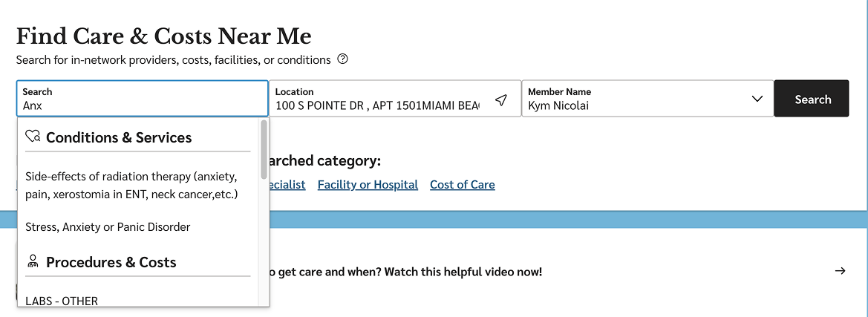
Task: Choose "Stress, Anxiety or Panic Disorder" suggestion
Action: pos(108,227)
